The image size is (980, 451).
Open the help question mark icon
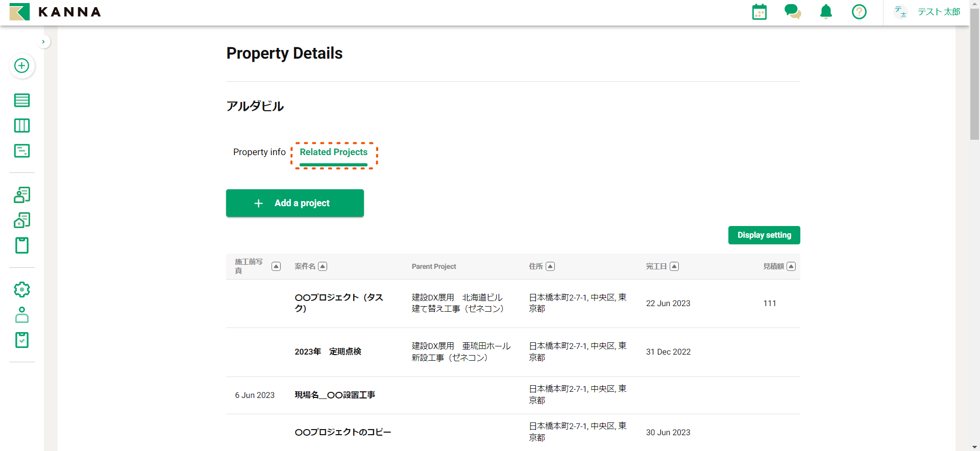[859, 12]
